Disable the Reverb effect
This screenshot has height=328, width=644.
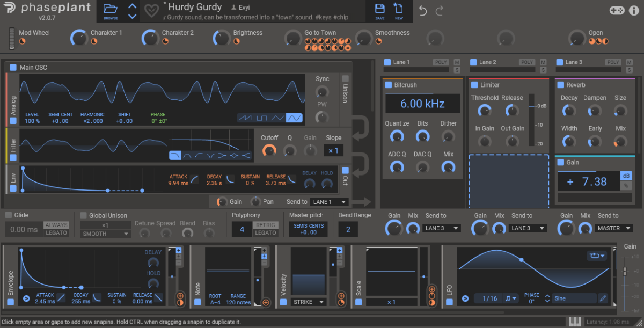pyautogui.click(x=561, y=85)
